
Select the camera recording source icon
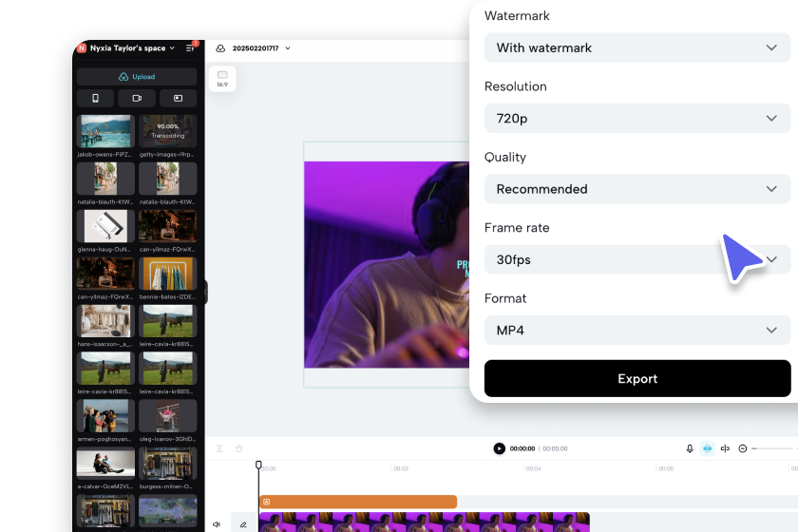[x=137, y=98]
